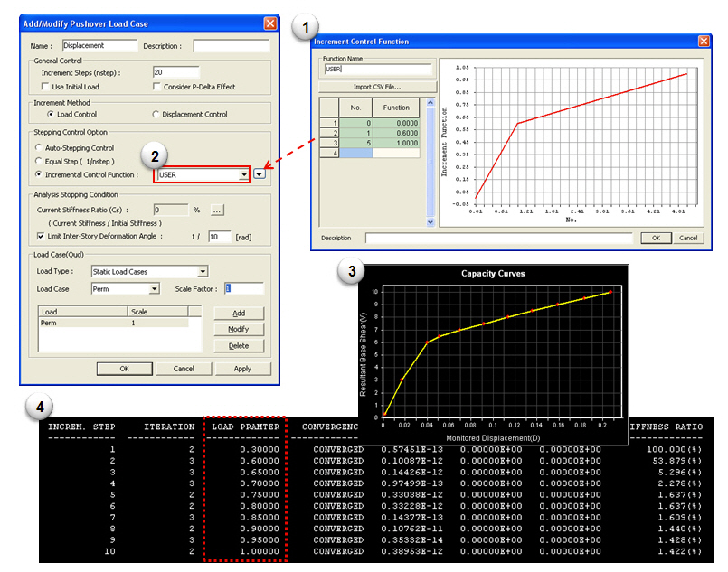Click the Modify load button
728x572 pixels.
[x=238, y=329]
